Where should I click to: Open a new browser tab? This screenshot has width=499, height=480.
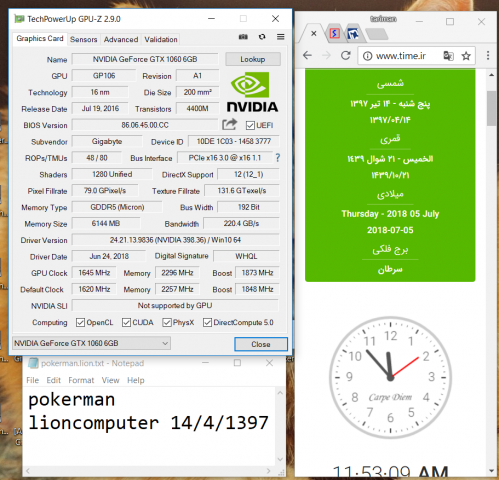coord(377,34)
